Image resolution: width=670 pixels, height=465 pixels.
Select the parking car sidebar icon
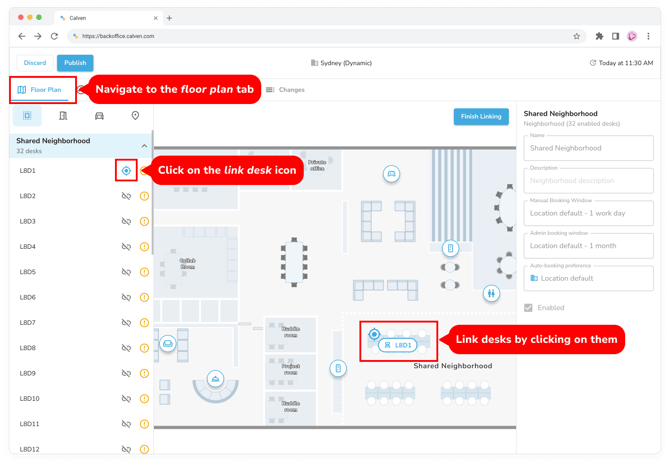click(x=99, y=116)
